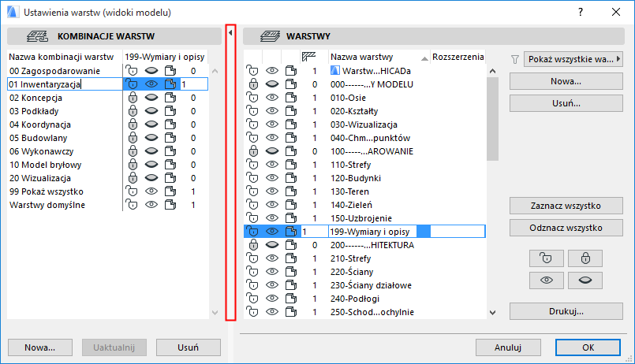Click layers list scroll up arrow
The height and width of the screenshot is (364, 635).
click(x=492, y=71)
